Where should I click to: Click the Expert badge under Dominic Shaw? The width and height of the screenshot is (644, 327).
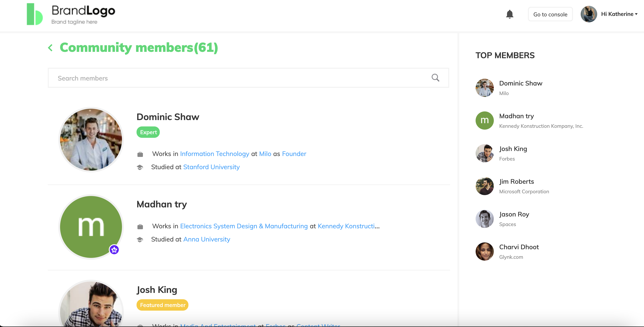[148, 132]
